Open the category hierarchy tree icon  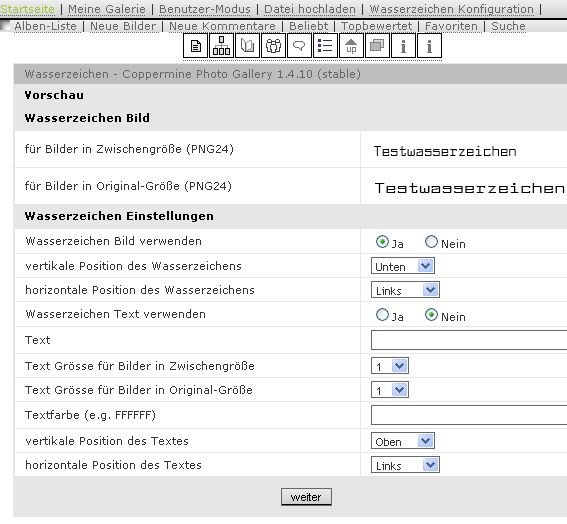coord(221,46)
